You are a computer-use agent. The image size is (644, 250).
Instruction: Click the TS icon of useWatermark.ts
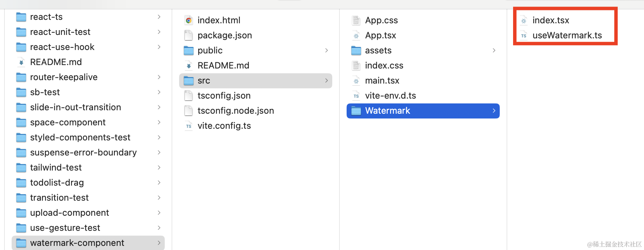point(524,36)
